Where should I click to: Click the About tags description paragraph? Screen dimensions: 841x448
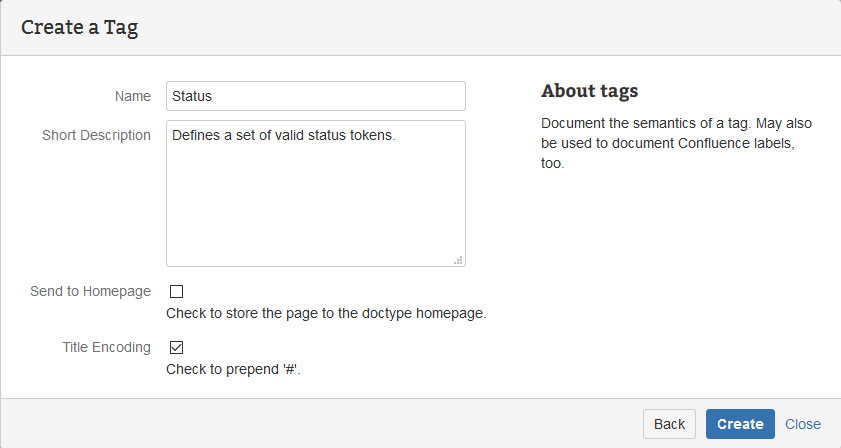(676, 143)
